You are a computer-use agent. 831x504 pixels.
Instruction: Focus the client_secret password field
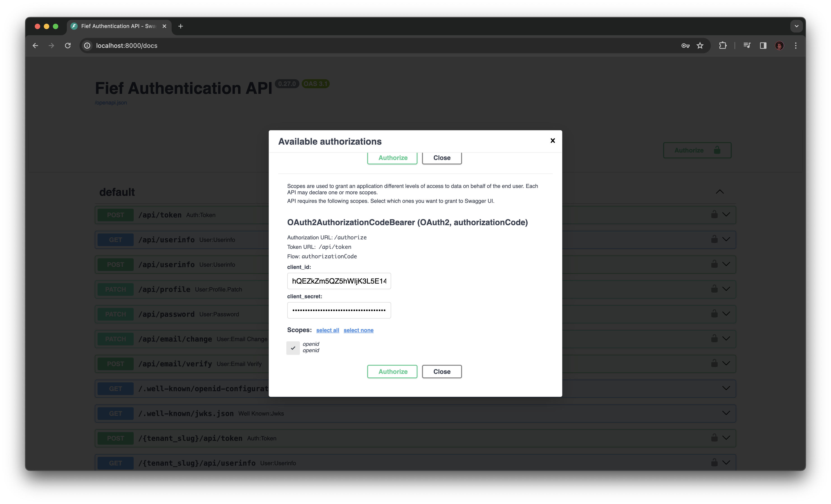[339, 310]
